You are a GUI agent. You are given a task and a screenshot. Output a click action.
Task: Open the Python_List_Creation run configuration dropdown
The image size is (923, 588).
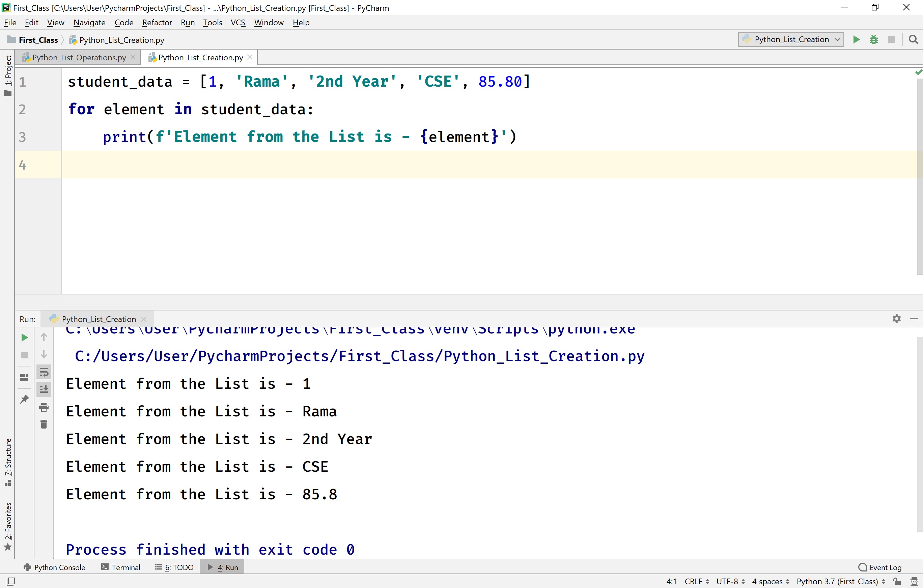click(x=790, y=39)
